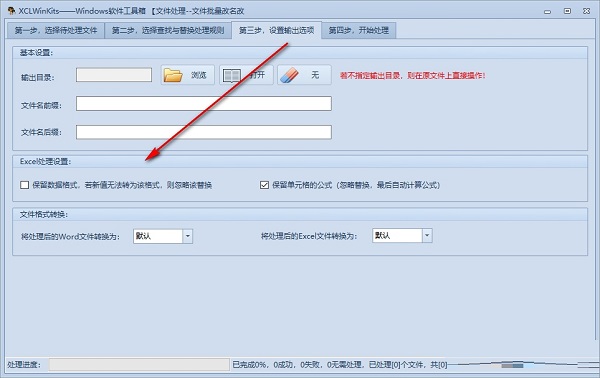This screenshot has height=378, width=600.
Task: Click the 文件名后缀 input field
Action: [x=204, y=132]
